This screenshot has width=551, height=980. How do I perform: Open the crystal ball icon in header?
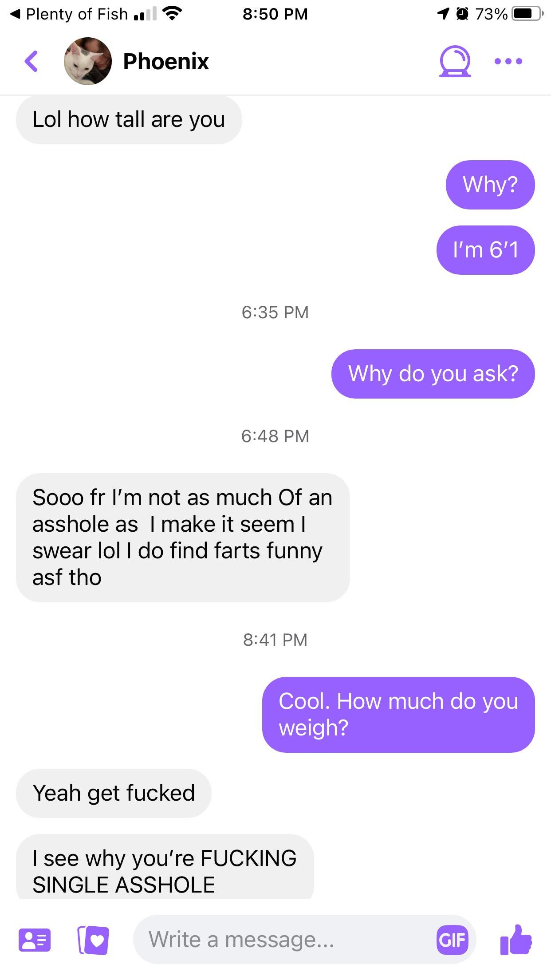coord(455,61)
